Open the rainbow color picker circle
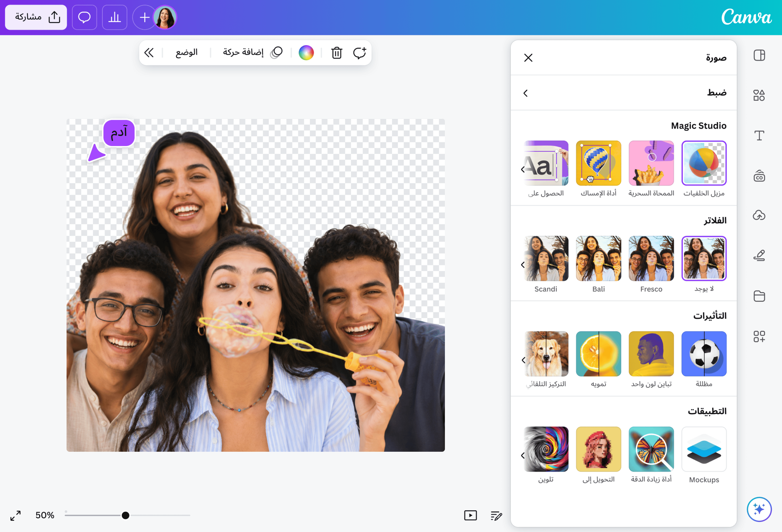The image size is (782, 532). coord(306,53)
